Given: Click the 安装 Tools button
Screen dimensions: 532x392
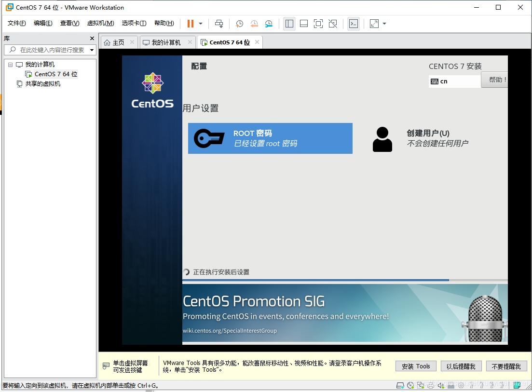Looking at the screenshot, I should pos(416,366).
